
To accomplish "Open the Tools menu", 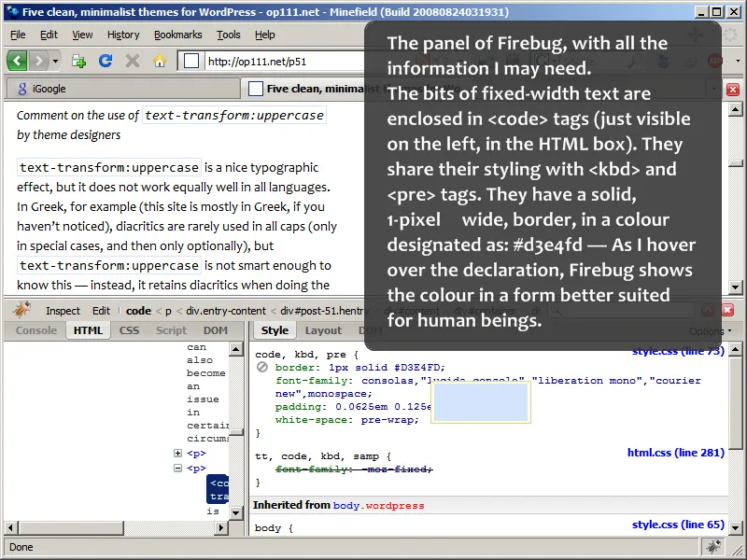I will point(229,35).
